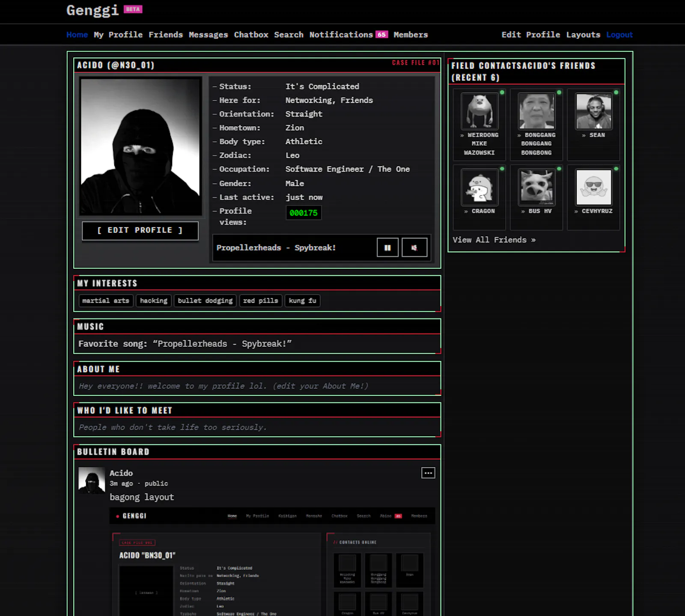The width and height of the screenshot is (685, 616).
Task: Click the BUS HV name link
Action: (x=536, y=211)
